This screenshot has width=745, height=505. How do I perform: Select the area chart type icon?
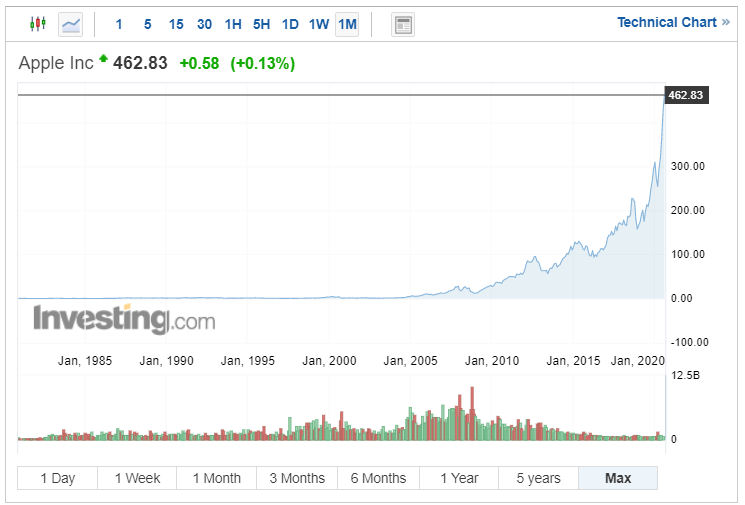(70, 24)
